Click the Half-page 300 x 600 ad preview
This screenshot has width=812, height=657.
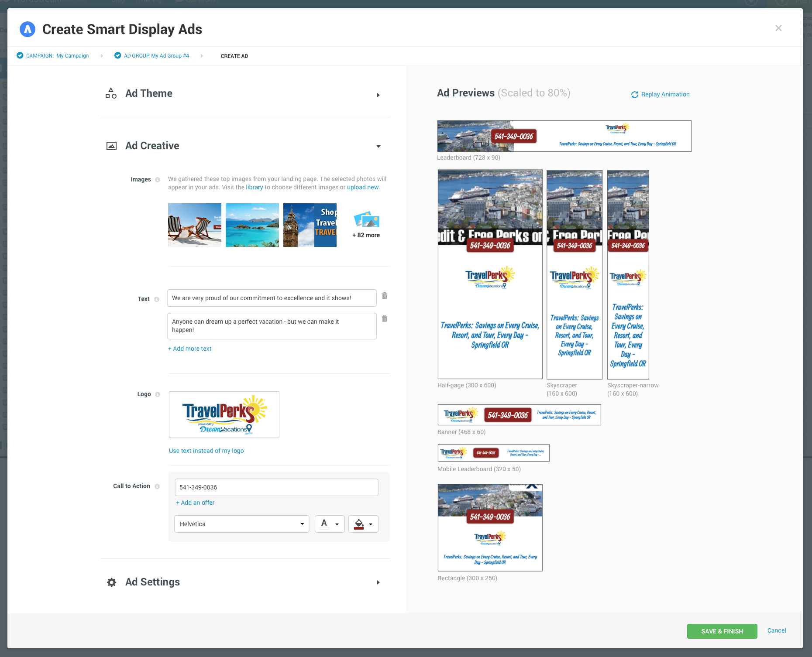coord(490,274)
